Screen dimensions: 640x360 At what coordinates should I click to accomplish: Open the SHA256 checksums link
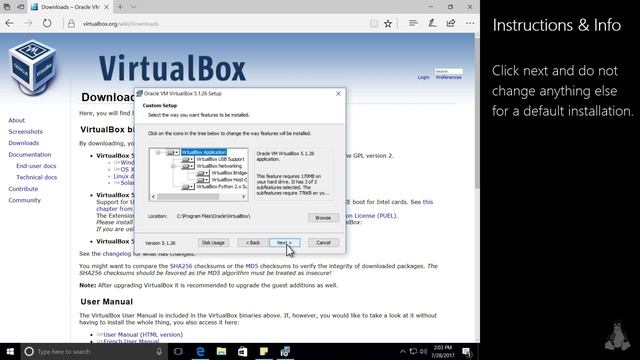(181, 266)
